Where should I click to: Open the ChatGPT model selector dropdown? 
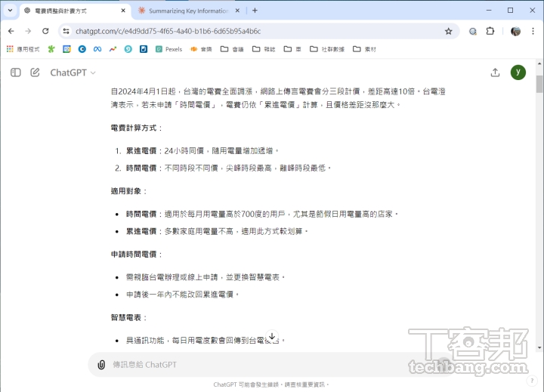(x=73, y=73)
